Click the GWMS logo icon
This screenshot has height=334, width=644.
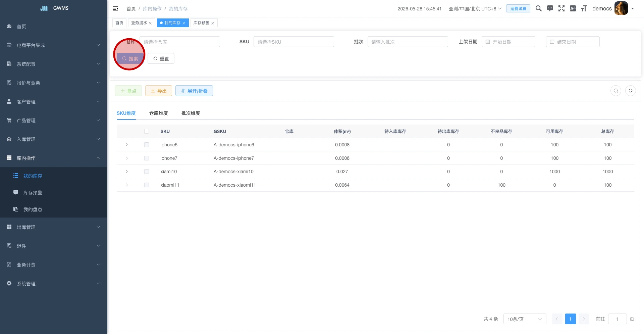[44, 8]
